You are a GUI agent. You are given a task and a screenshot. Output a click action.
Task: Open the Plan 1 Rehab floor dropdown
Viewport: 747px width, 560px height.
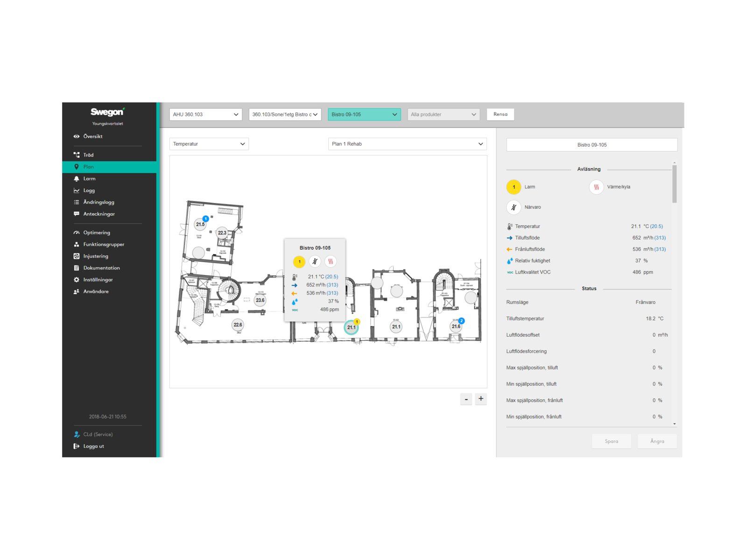407,144
